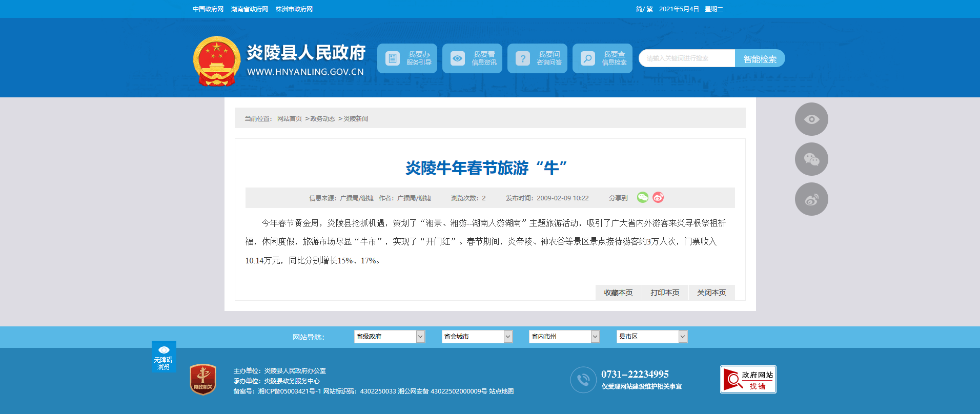Click the 党政机关 red emblem badge
This screenshot has height=414, width=980.
coord(203,380)
